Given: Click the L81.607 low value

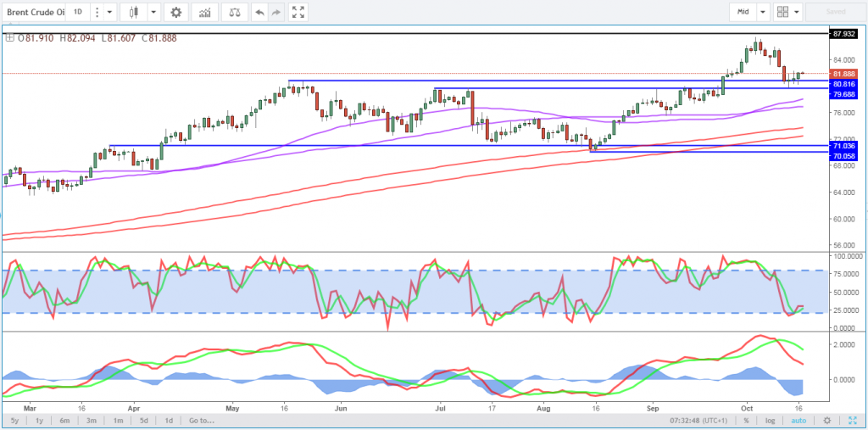Looking at the screenshot, I should 118,38.
